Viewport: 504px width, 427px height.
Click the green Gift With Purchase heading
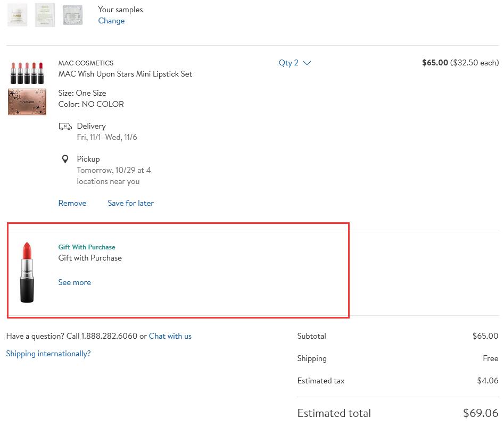pyautogui.click(x=87, y=247)
